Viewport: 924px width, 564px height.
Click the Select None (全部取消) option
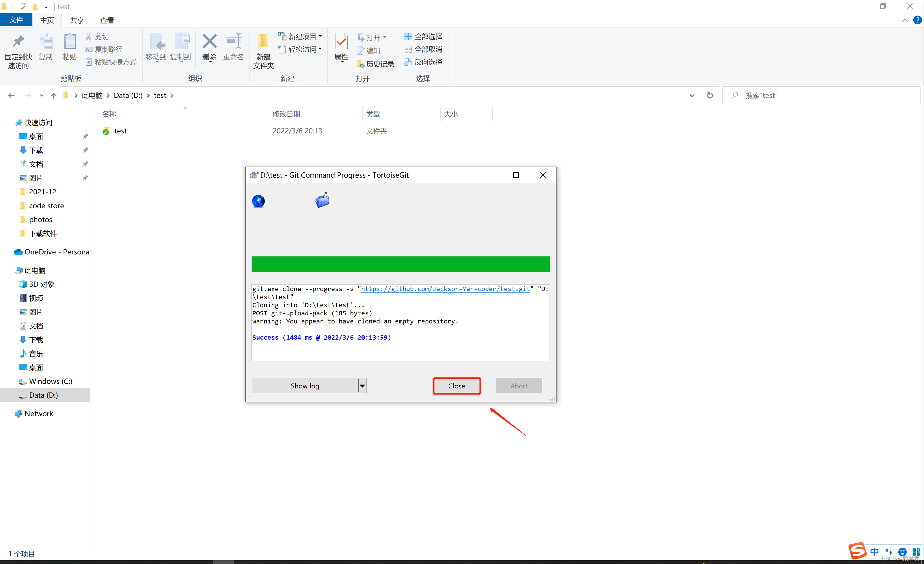coord(424,49)
